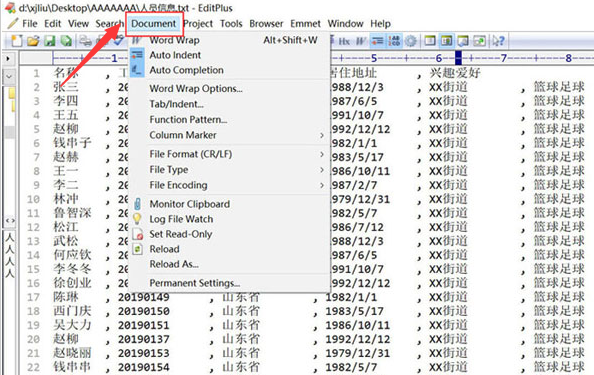Click the window icon with green arrow

pyautogui.click(x=480, y=41)
